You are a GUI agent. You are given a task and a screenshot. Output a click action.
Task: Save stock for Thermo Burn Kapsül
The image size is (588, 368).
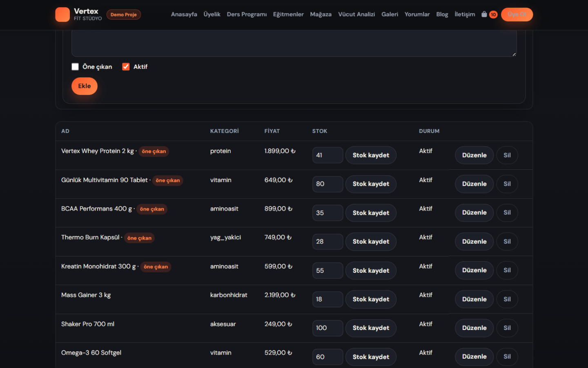(371, 242)
